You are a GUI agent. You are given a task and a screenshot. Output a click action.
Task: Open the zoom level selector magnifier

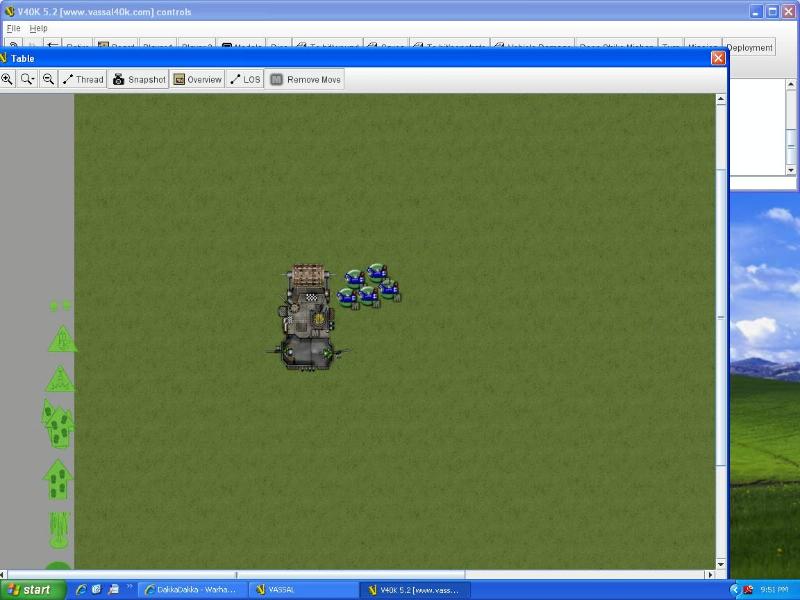coord(27,79)
